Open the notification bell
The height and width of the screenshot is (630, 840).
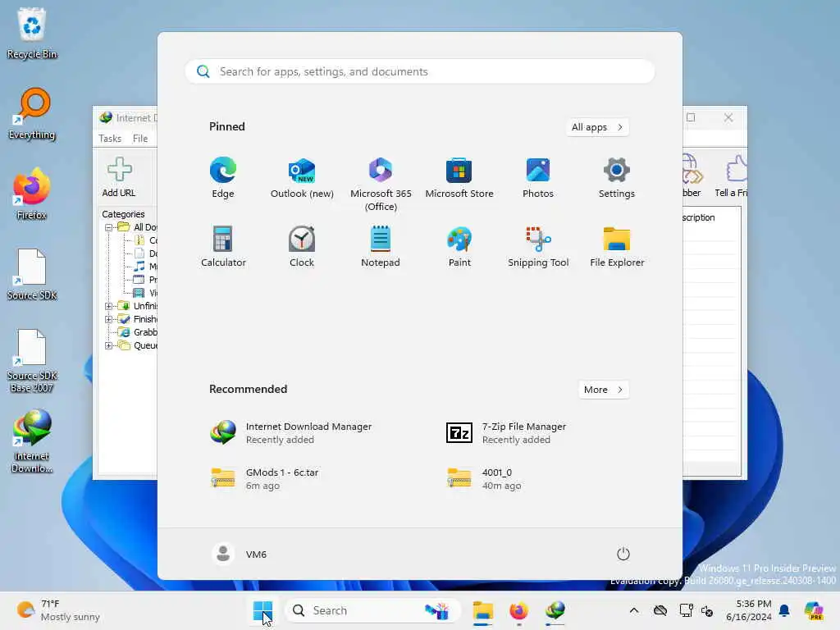[784, 610]
